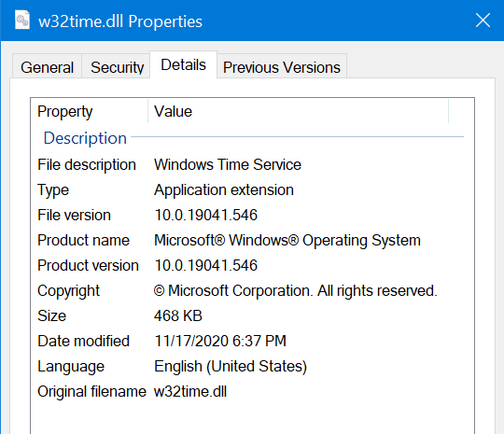
Task: Select the Date modified row
Action: pyautogui.click(x=252, y=341)
